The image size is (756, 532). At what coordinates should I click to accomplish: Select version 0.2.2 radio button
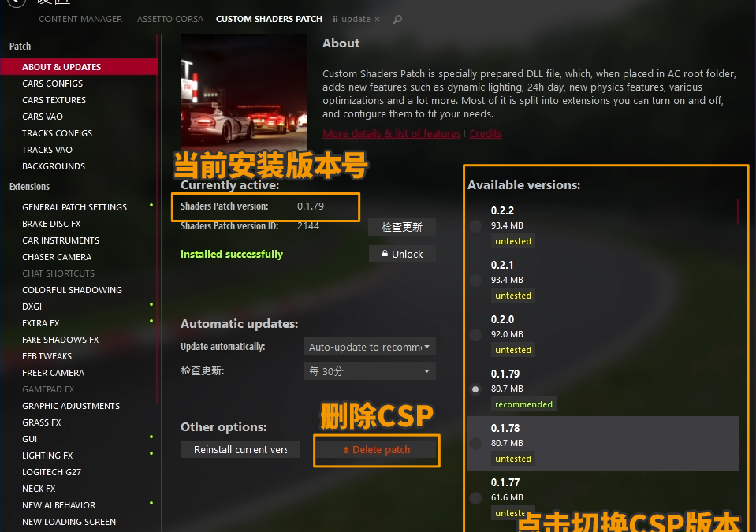pos(475,225)
